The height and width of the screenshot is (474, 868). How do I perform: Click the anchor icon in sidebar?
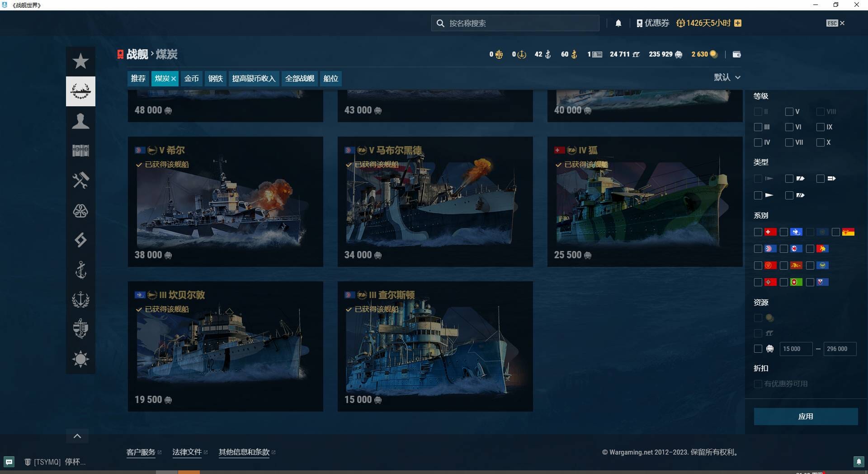coord(80,270)
